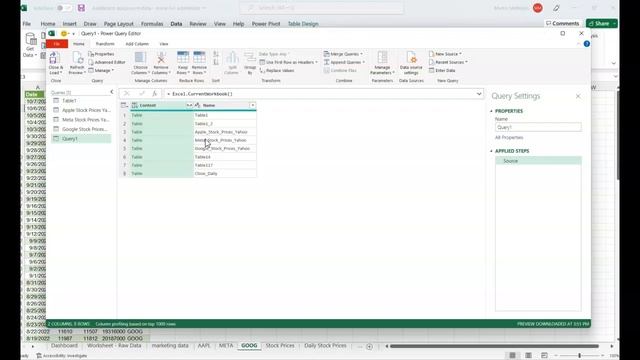Select Apple Stock Prices query
The width and height of the screenshot is (640, 360).
pyautogui.click(x=81, y=110)
